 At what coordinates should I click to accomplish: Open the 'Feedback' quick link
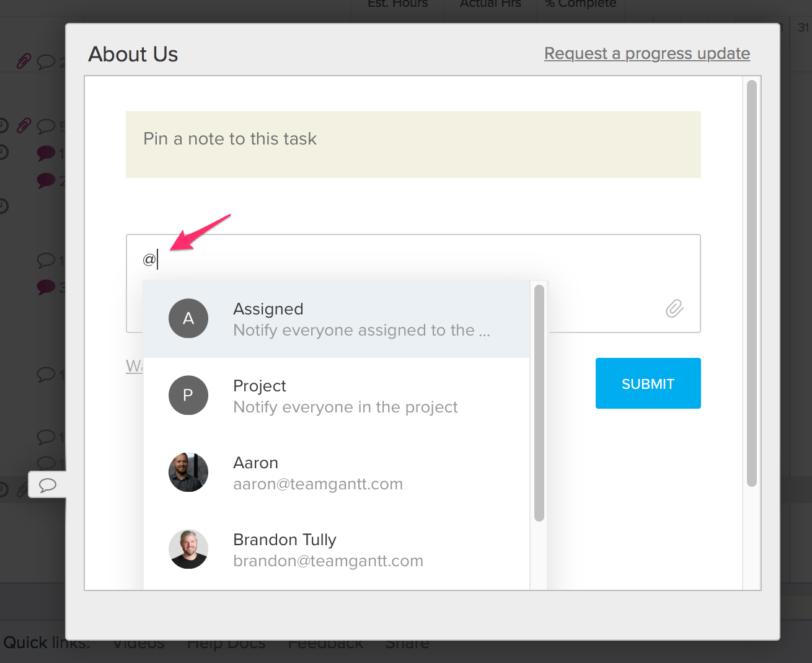click(325, 643)
